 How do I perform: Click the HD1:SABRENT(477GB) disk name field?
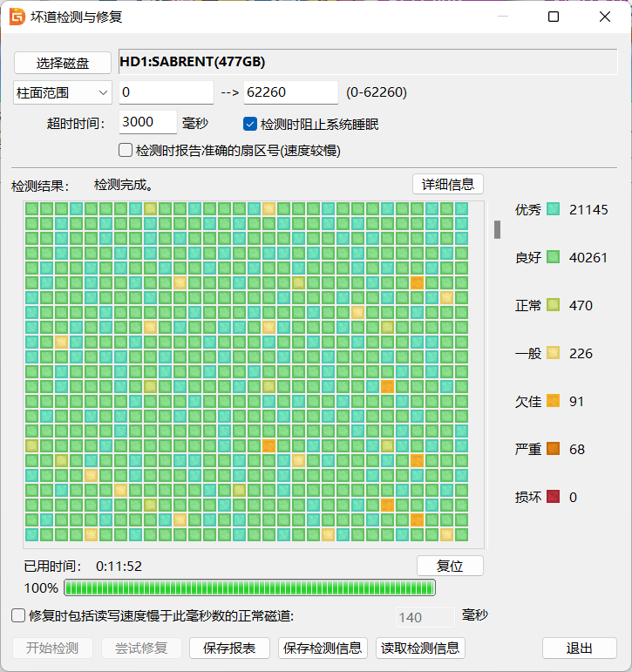click(368, 62)
